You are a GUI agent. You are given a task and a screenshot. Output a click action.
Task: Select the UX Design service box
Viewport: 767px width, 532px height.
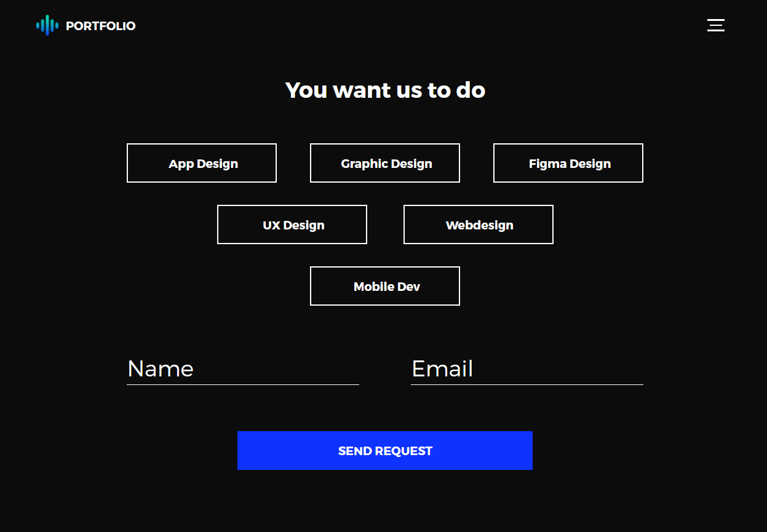tap(292, 224)
